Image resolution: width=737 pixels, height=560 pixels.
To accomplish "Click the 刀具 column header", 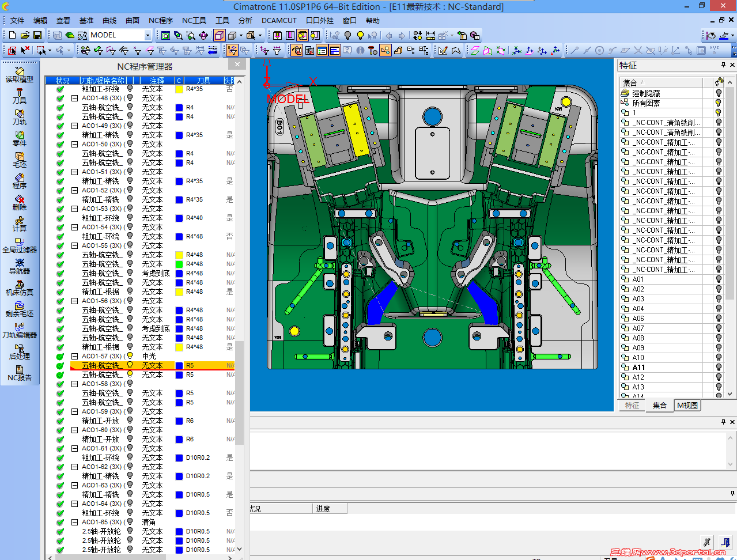I will [203, 80].
